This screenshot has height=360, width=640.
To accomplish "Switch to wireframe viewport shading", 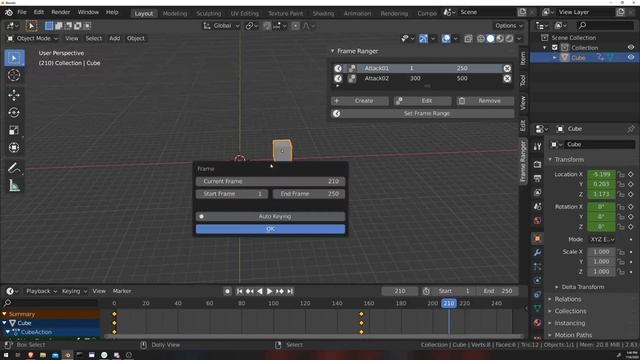I will (481, 38).
